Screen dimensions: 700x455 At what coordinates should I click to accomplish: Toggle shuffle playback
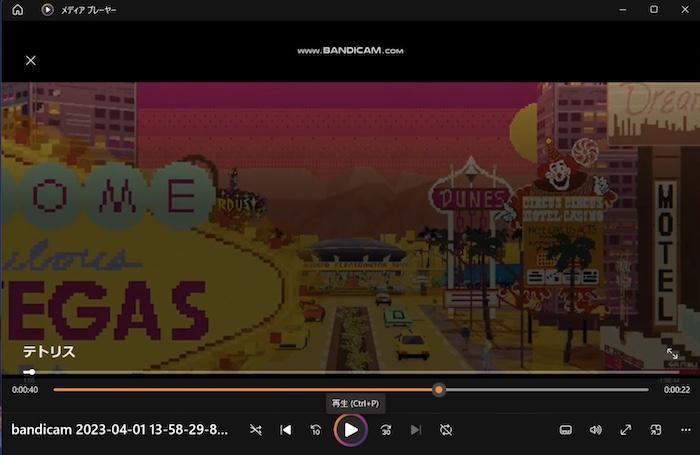tap(256, 430)
